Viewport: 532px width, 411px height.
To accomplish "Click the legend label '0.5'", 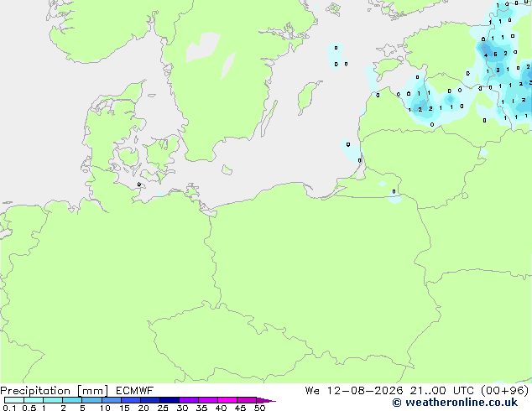I will click(29, 408).
